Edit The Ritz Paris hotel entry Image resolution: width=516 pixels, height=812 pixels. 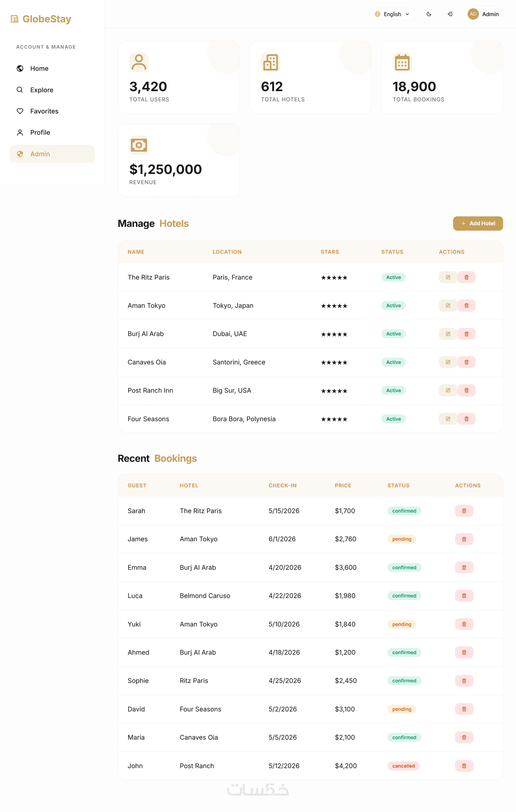pos(447,277)
